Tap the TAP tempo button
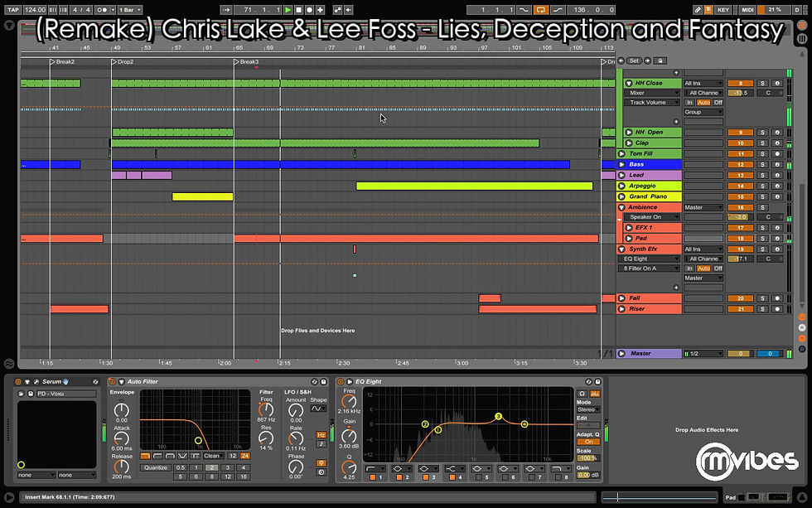812x508 pixels. [x=13, y=9]
